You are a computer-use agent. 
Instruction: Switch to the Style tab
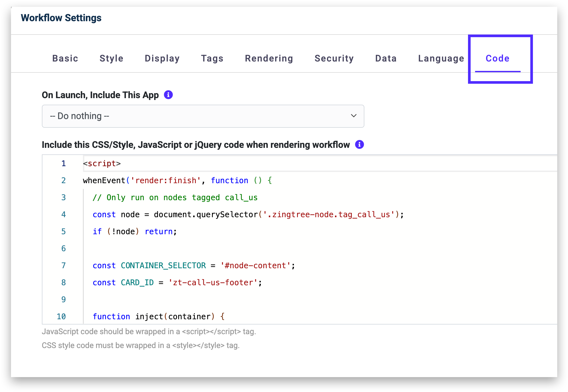click(x=111, y=58)
